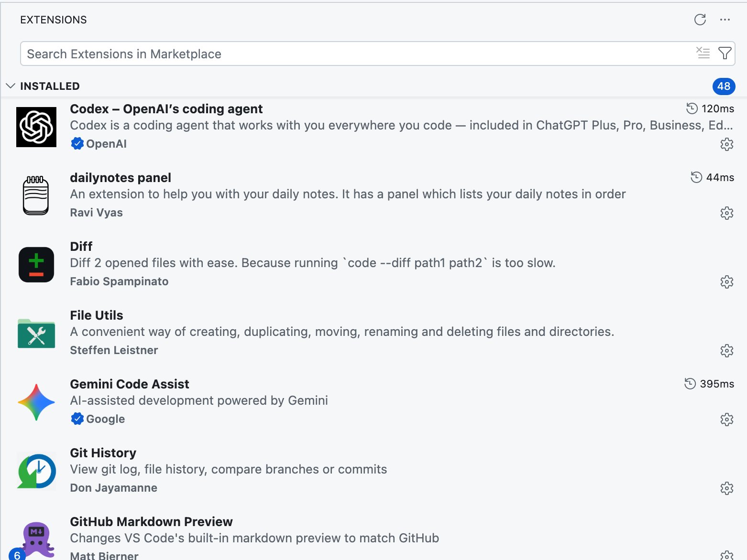
Task: Click the Don Jayamanne publisher name
Action: point(114,488)
